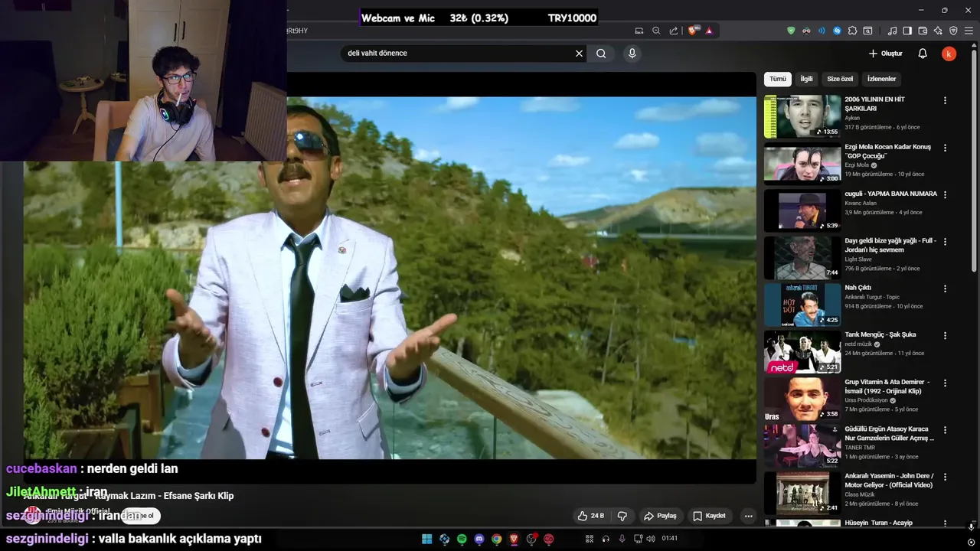980x551 pixels.
Task: Open Windows Start button on taskbar
Action: click(426, 539)
